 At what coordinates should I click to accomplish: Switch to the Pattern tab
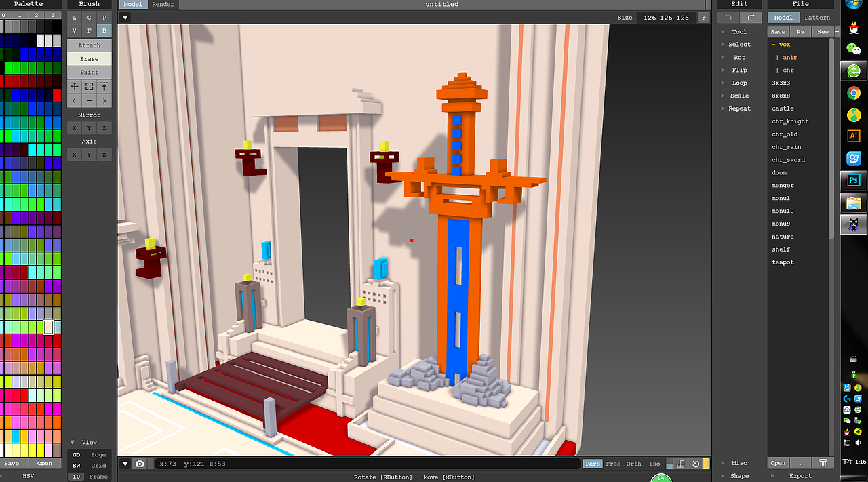coord(817,17)
